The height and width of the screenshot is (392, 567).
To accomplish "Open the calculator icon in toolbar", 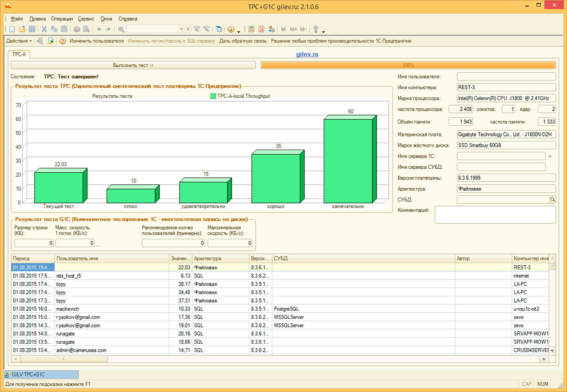I will click(251, 29).
